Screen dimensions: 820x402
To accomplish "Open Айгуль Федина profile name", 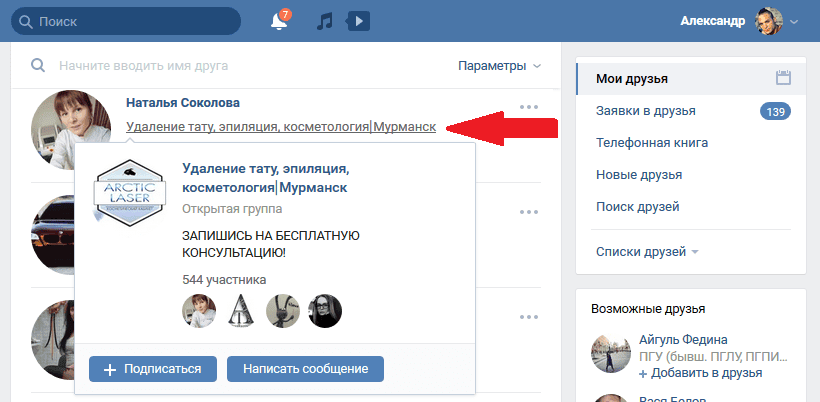I will pyautogui.click(x=683, y=340).
